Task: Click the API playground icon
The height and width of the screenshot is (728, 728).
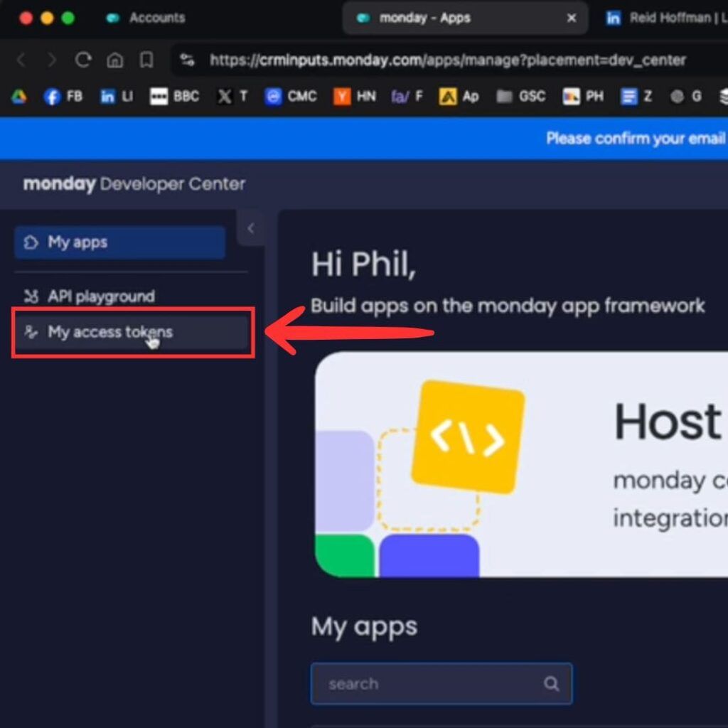Action: coord(31,296)
